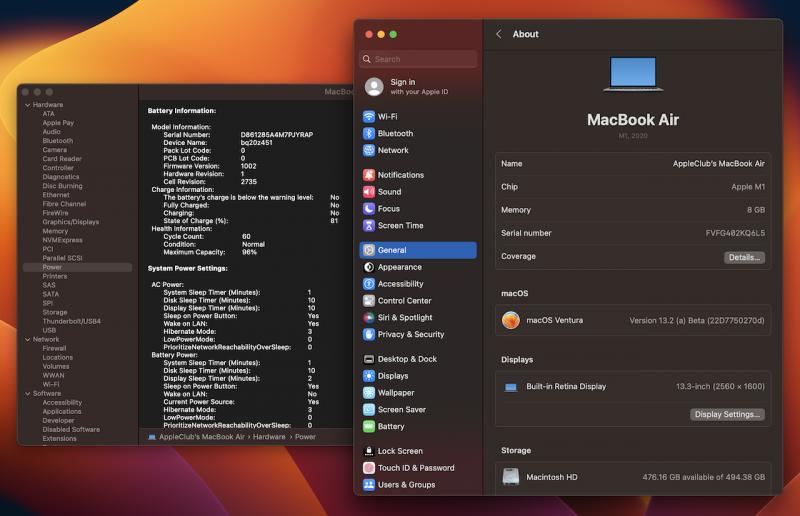Click the Wallpaper icon
The width and height of the screenshot is (800, 516).
(368, 392)
